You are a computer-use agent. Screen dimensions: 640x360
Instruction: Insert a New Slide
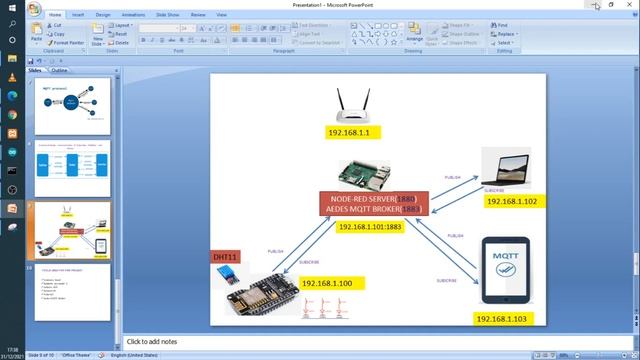[98, 34]
